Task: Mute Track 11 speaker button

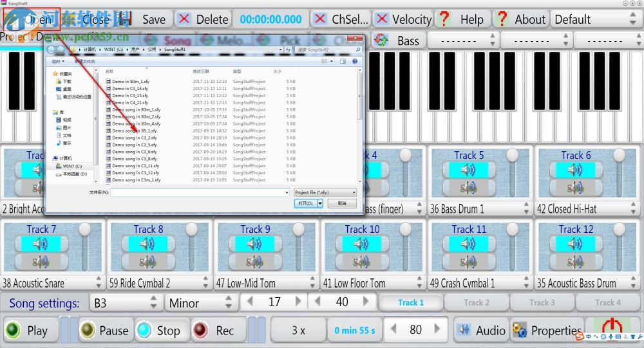Action: pyautogui.click(x=468, y=244)
